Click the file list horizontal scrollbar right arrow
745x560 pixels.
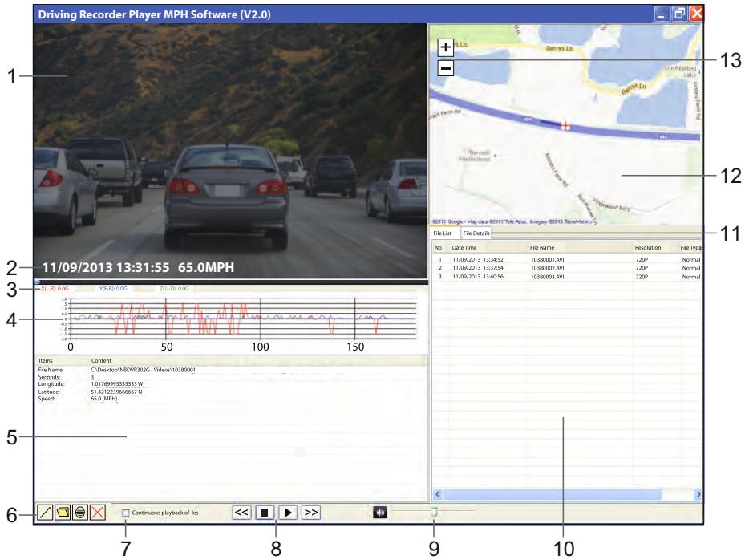[698, 494]
